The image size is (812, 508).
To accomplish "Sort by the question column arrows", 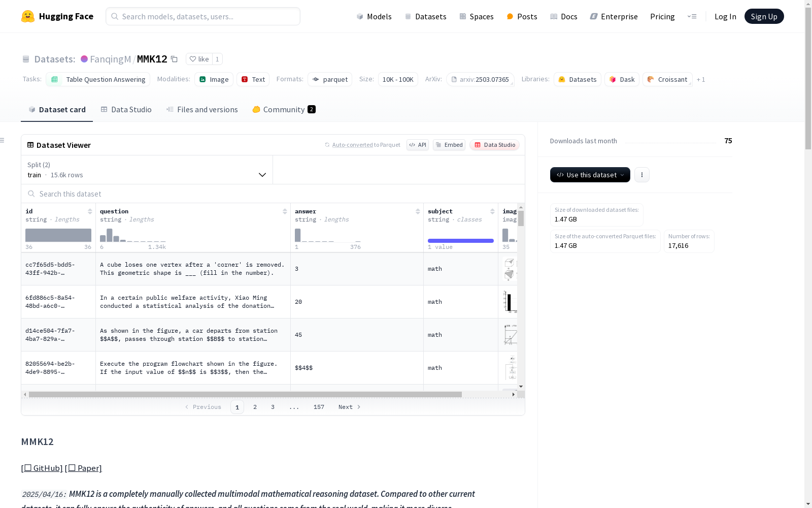I will [x=285, y=211].
